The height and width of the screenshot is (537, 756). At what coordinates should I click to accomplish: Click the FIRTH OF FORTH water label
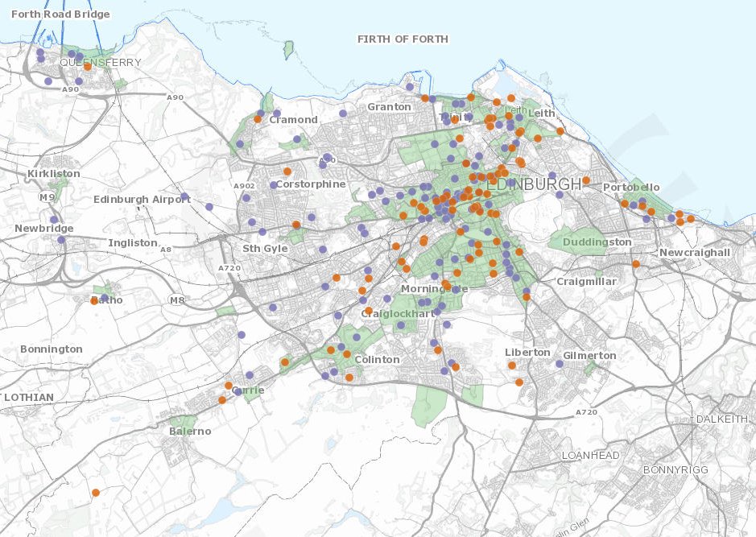click(404, 37)
